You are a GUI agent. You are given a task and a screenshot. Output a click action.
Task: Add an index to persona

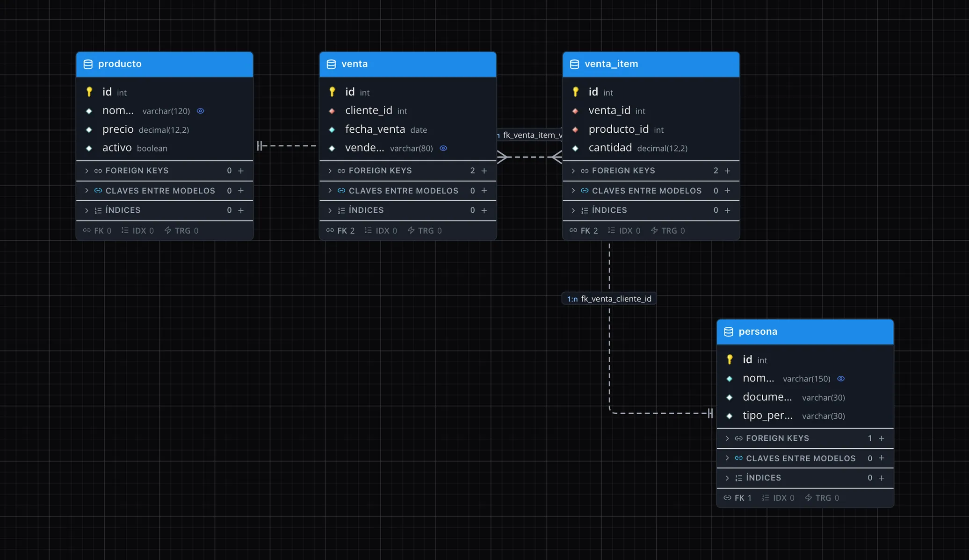coord(882,478)
